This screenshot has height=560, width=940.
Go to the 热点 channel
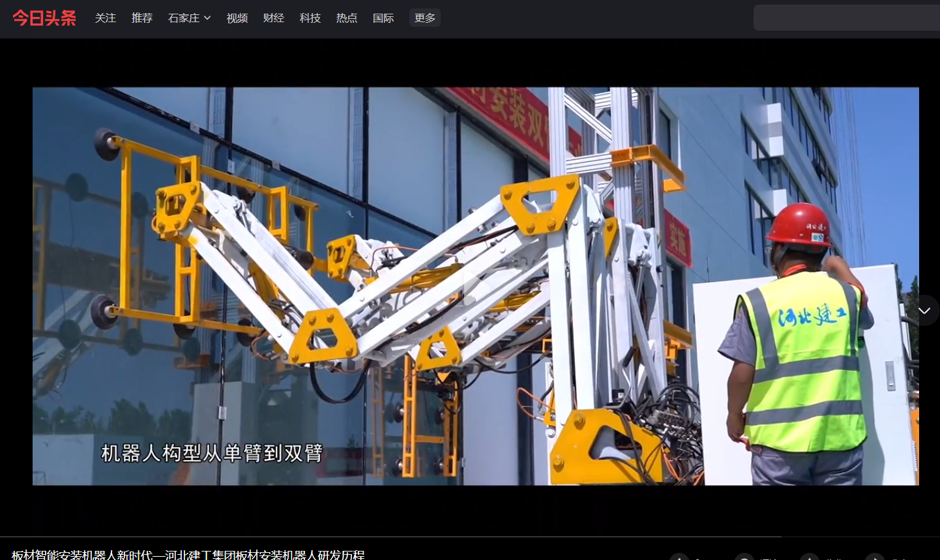pos(347,18)
